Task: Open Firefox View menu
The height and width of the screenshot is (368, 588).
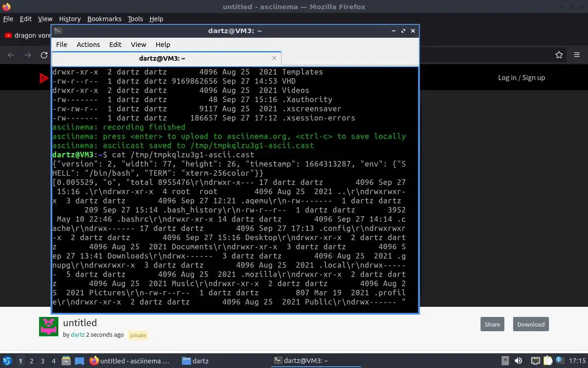Action: (x=45, y=19)
